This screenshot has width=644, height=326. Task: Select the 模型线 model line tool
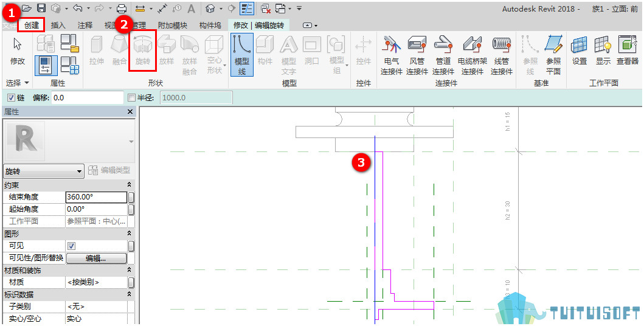[242, 55]
